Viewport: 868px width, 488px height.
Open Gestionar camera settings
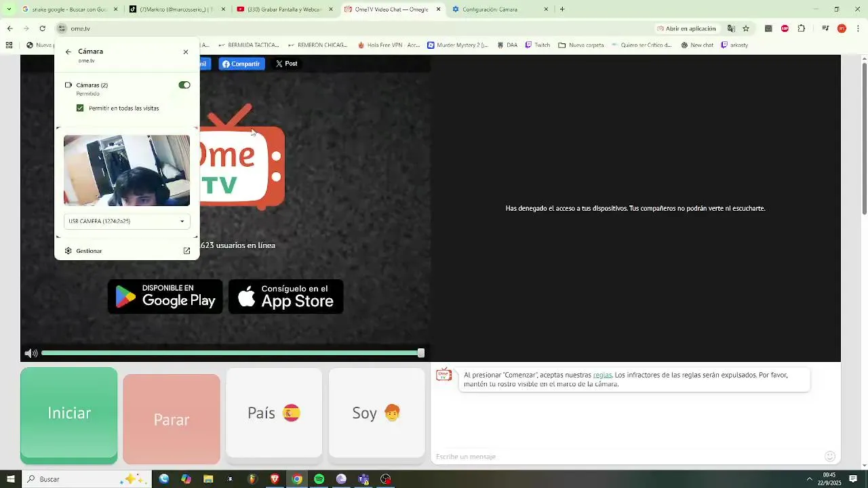coord(89,251)
